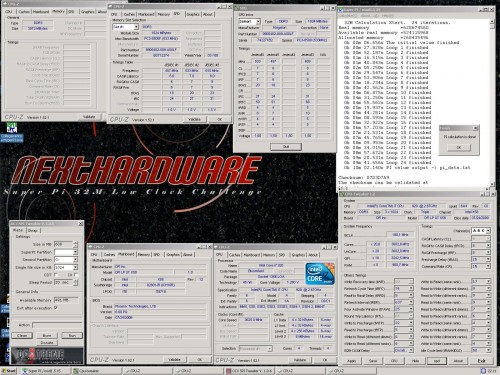Click the Super PI window vertical scrollbar

coord(492,102)
